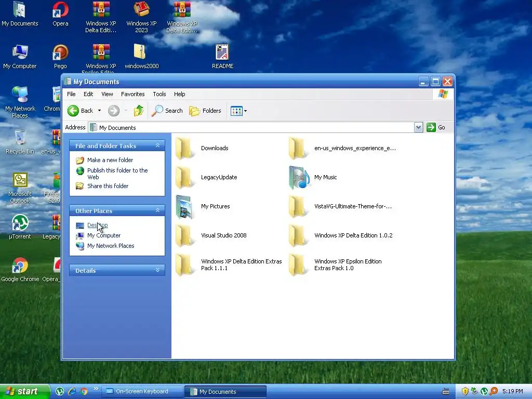Select the Windows XP 2023 desktop archive
532x399 pixels.
141,9
